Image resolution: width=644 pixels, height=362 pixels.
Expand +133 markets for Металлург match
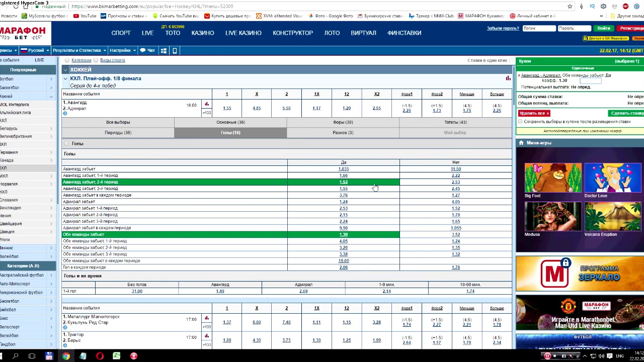(x=207, y=327)
